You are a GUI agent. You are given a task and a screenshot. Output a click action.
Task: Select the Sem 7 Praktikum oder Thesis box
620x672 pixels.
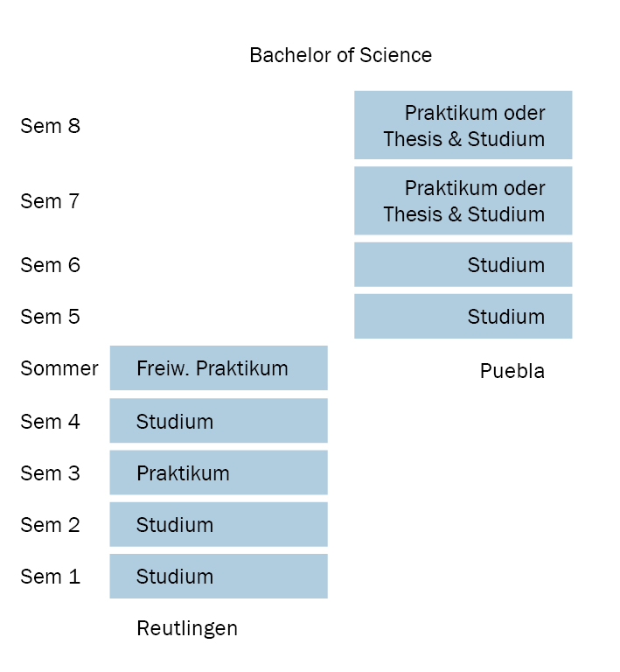coord(463,200)
